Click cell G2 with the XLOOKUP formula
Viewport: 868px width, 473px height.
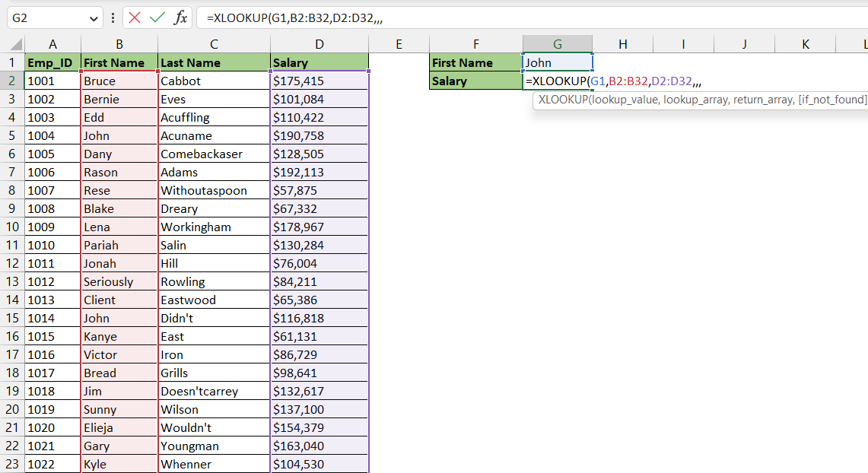(558, 81)
